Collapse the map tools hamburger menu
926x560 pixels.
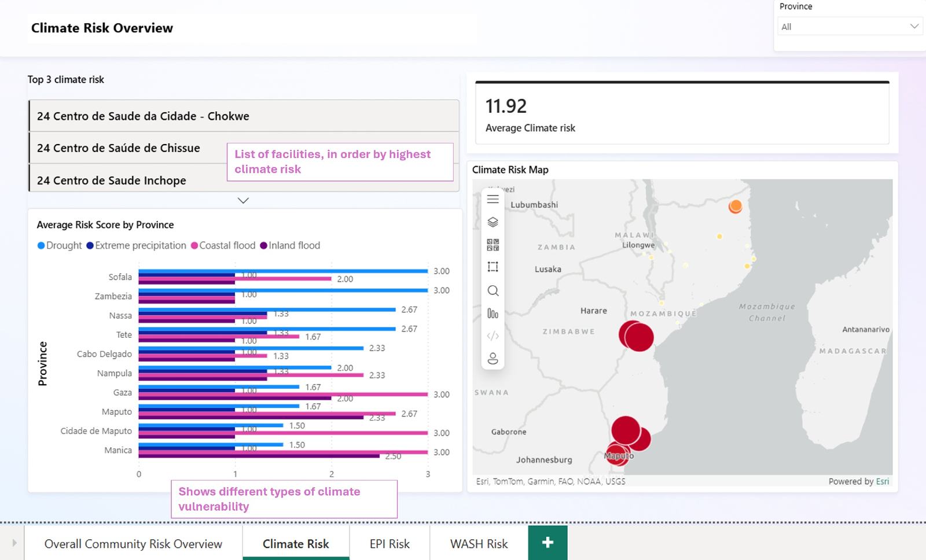coord(493,199)
